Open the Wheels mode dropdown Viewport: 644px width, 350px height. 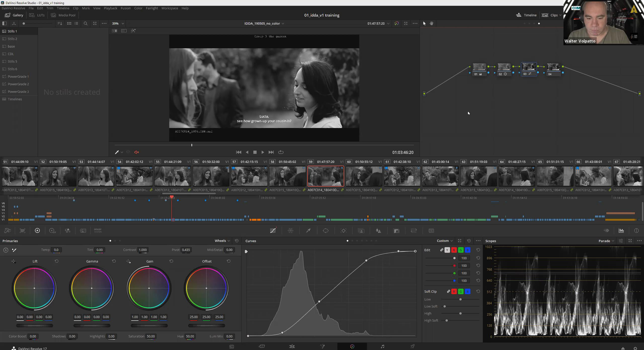222,241
